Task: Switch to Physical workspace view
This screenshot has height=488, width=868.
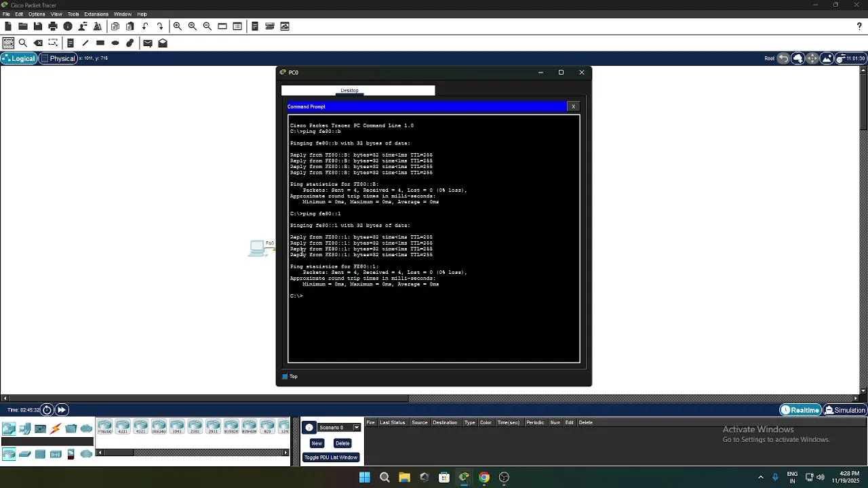Action: pyautogui.click(x=58, y=58)
